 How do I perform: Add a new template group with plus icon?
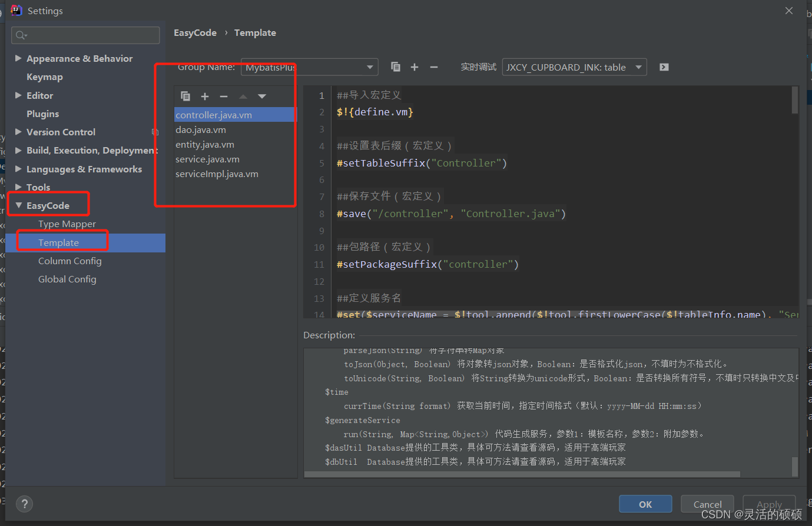click(415, 67)
